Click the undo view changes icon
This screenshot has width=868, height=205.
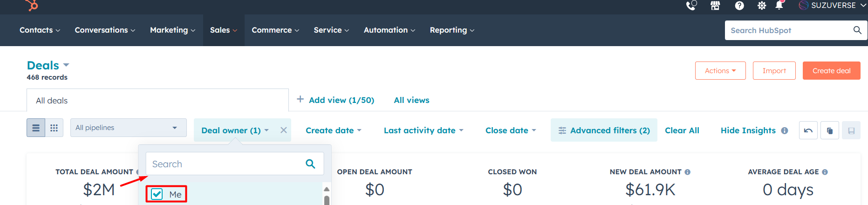coord(808,130)
